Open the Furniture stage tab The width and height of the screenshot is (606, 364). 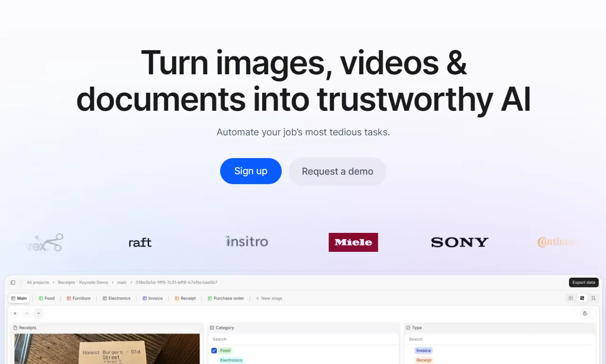point(79,298)
